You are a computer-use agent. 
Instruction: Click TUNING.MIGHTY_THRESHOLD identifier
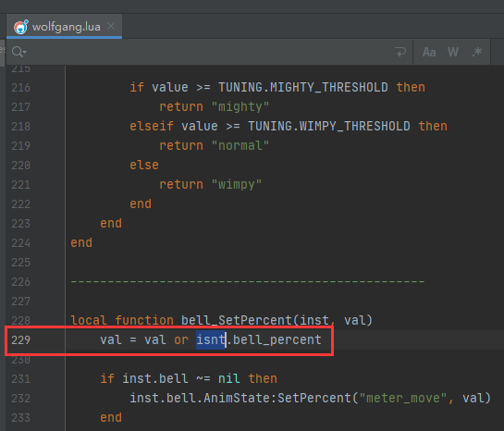click(303, 88)
